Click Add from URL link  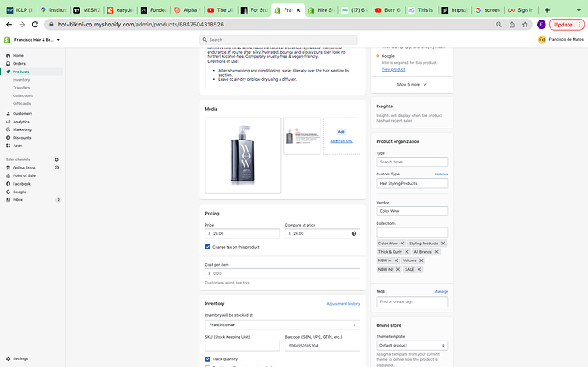[x=341, y=141]
